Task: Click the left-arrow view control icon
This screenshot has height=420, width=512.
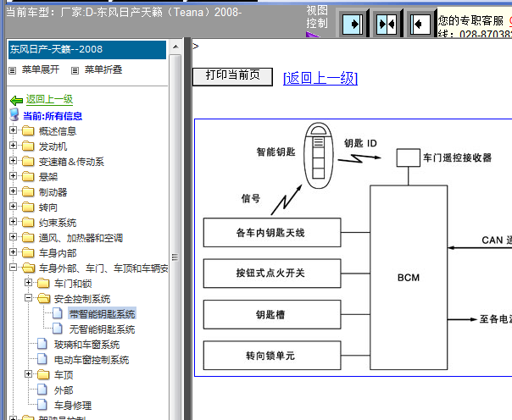Action: (420, 24)
